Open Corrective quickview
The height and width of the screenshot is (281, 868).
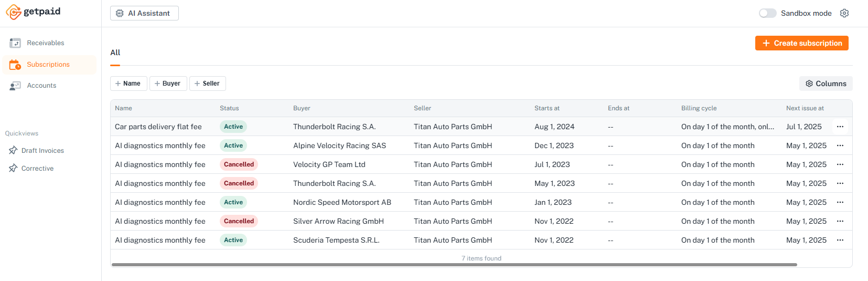click(37, 169)
